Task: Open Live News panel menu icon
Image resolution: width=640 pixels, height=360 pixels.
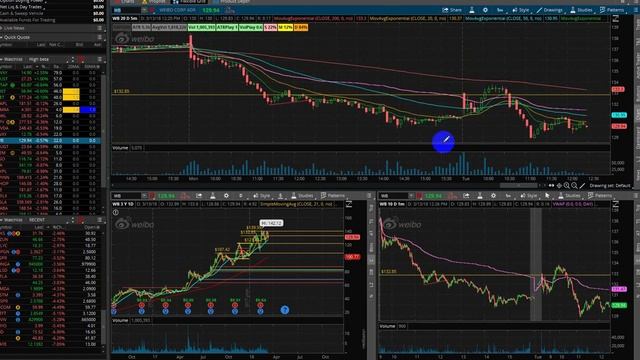Action: coord(100,28)
